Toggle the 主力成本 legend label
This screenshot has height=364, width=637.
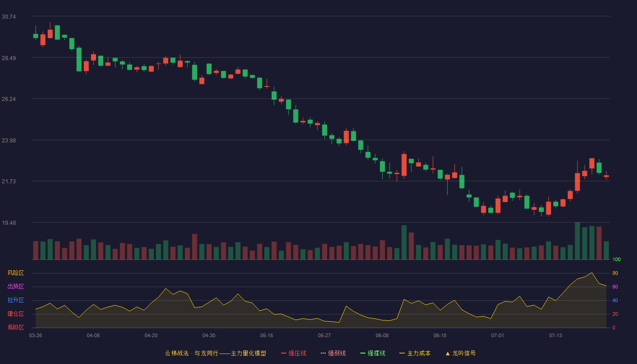click(419, 353)
